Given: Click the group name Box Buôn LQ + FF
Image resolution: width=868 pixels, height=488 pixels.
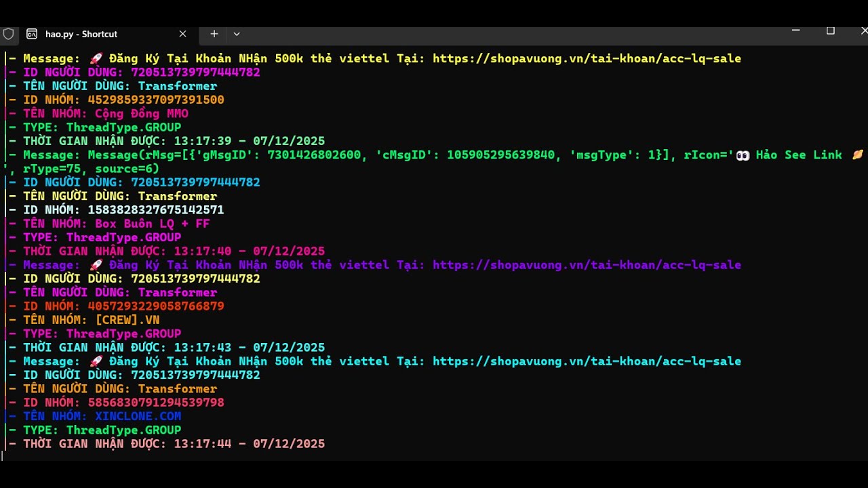Looking at the screenshot, I should point(152,224).
